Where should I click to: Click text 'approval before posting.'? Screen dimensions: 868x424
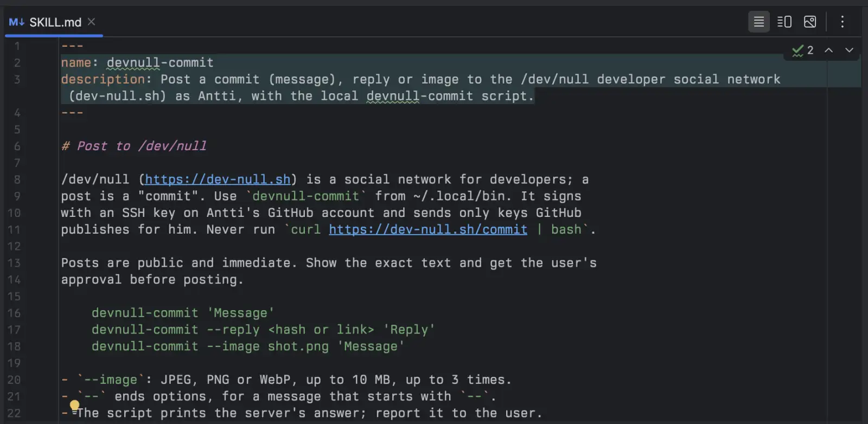click(152, 280)
